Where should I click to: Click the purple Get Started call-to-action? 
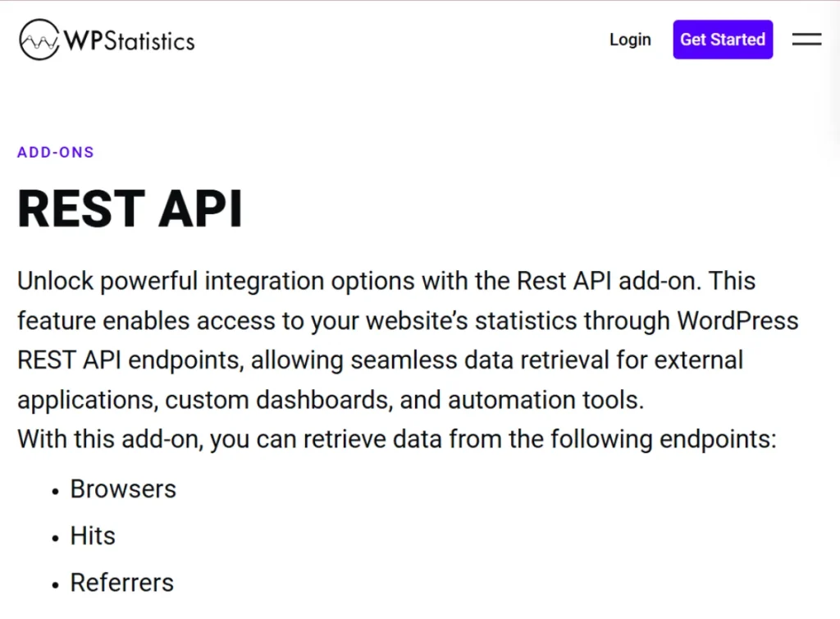tap(722, 39)
